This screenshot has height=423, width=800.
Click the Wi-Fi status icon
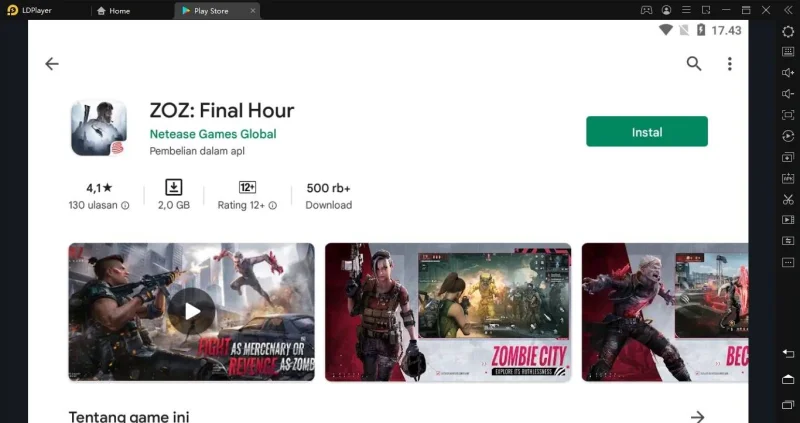click(665, 30)
